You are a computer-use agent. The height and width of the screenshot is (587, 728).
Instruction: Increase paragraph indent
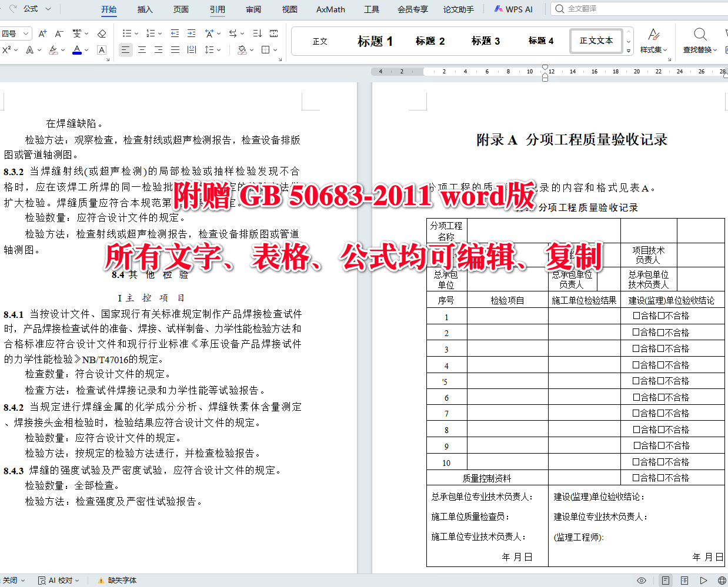[191, 33]
